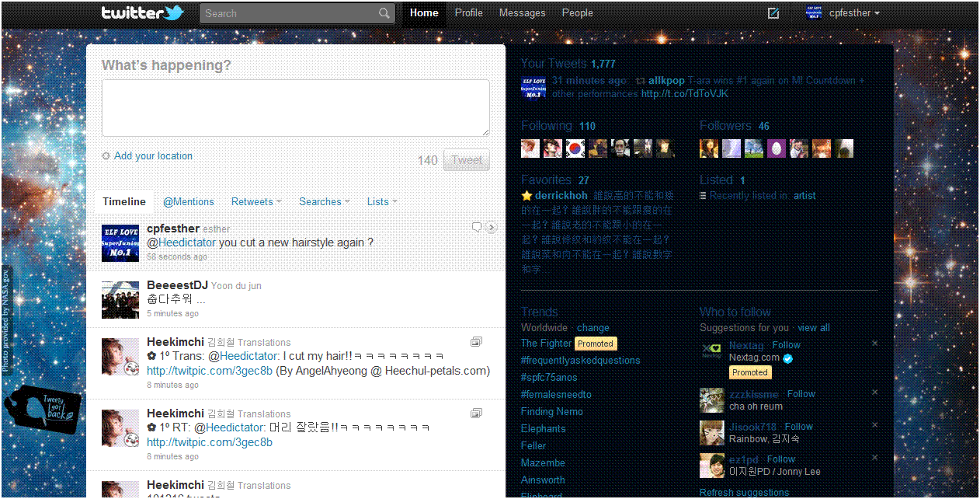Click reply bubble icon on cpfesther tweet
The image size is (980, 499).
[477, 227]
